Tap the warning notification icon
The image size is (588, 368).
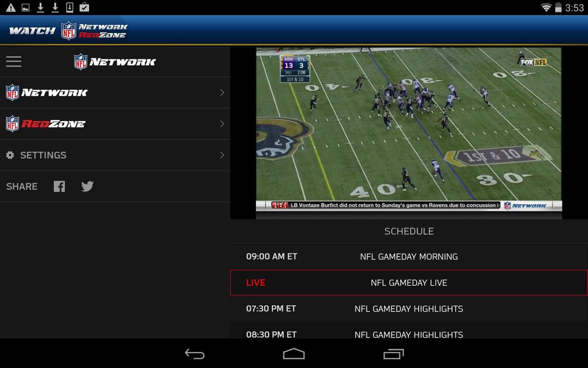[11, 7]
